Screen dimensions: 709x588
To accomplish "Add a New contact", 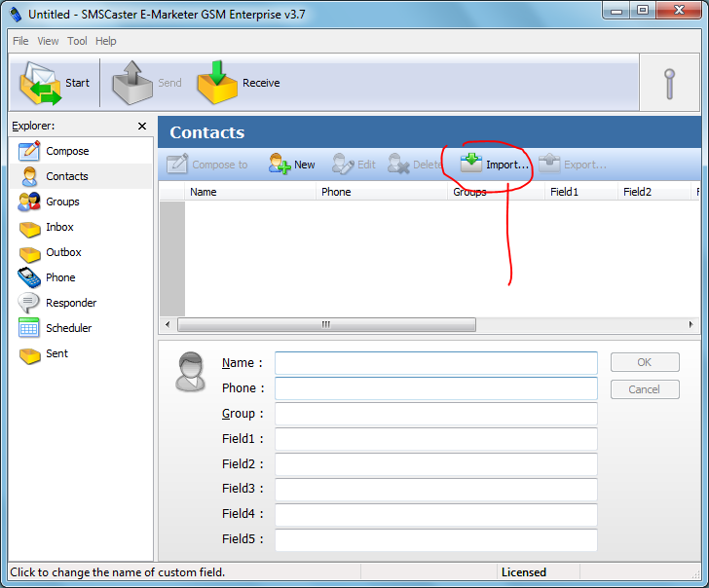I will (291, 165).
